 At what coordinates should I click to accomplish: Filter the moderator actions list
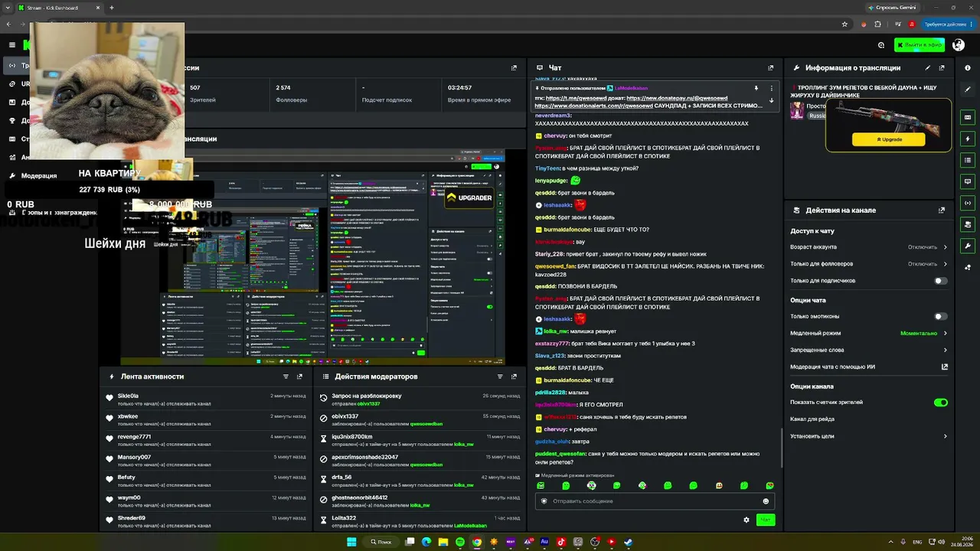coord(500,377)
